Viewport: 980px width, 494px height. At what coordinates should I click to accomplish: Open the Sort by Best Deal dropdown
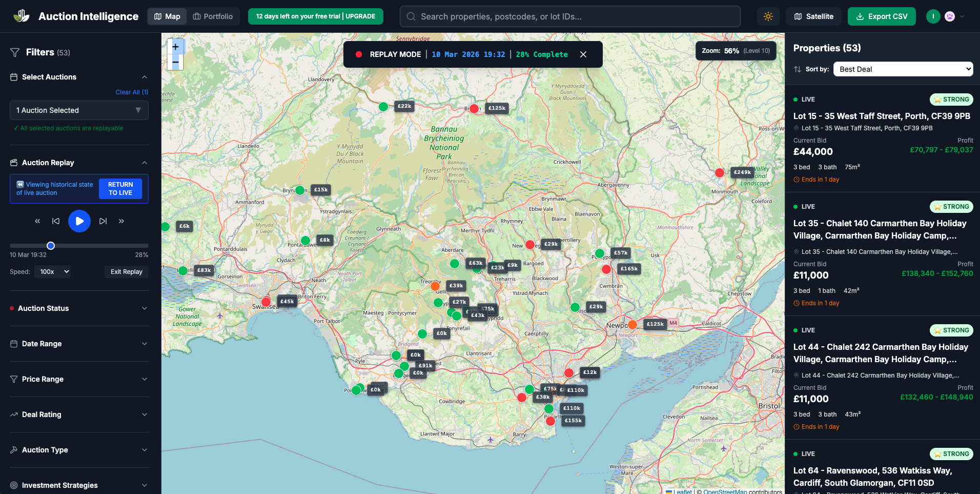click(903, 69)
